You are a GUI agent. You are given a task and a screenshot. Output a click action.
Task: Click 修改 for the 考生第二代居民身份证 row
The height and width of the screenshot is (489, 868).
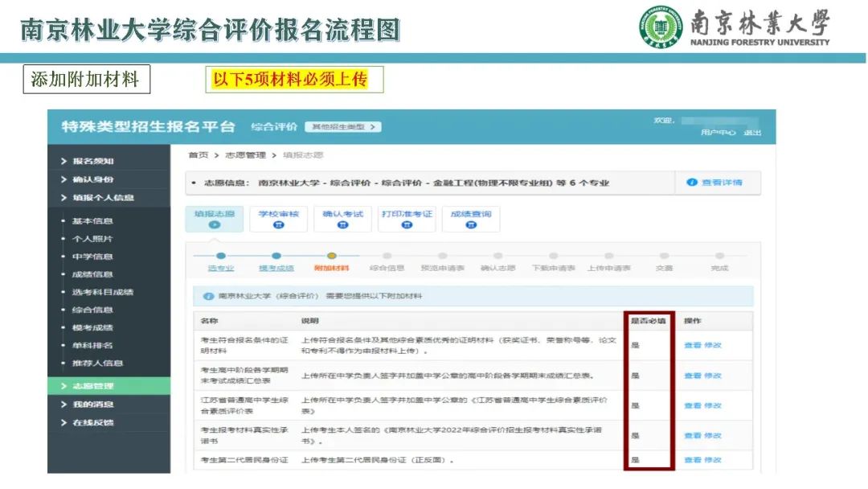point(713,460)
